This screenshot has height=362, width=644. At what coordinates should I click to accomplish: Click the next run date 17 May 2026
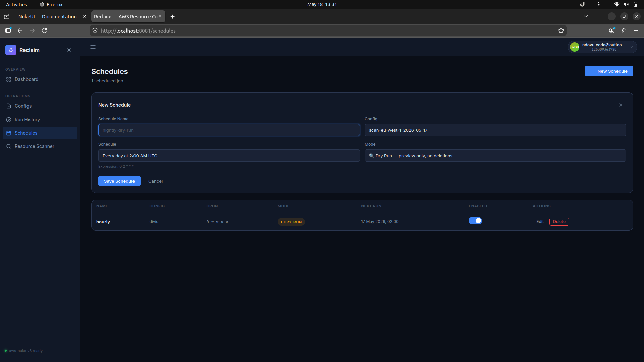(380, 222)
